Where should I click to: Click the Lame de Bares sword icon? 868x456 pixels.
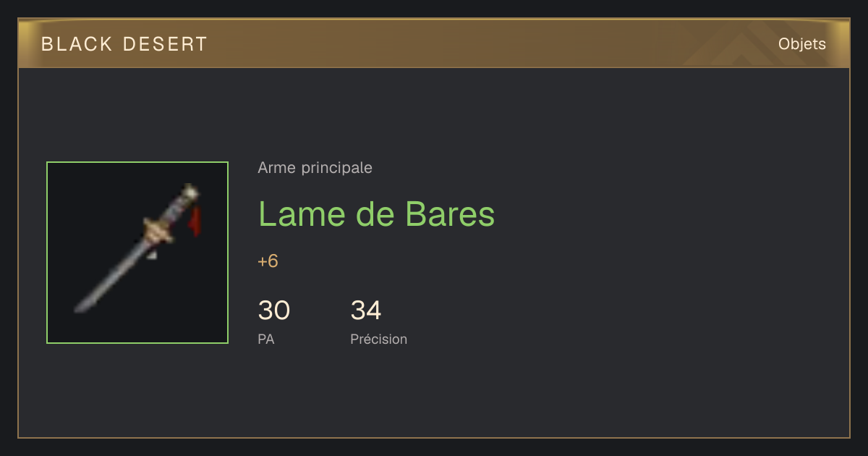[x=137, y=249]
